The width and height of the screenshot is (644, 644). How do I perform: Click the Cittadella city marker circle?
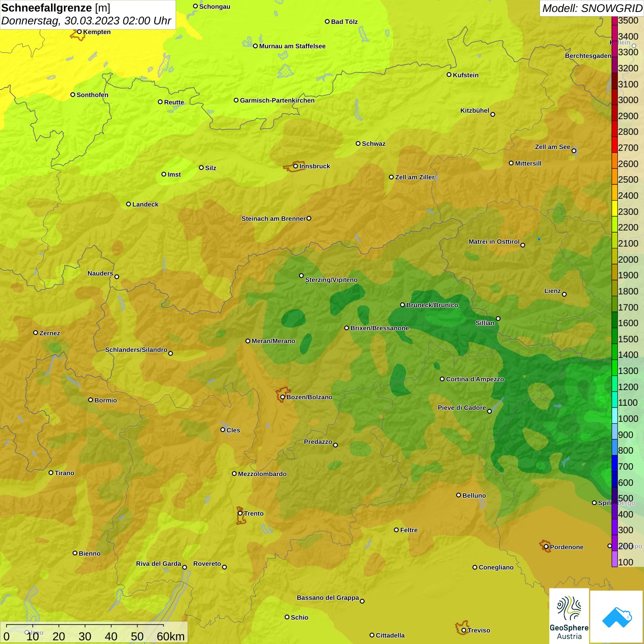point(372,635)
